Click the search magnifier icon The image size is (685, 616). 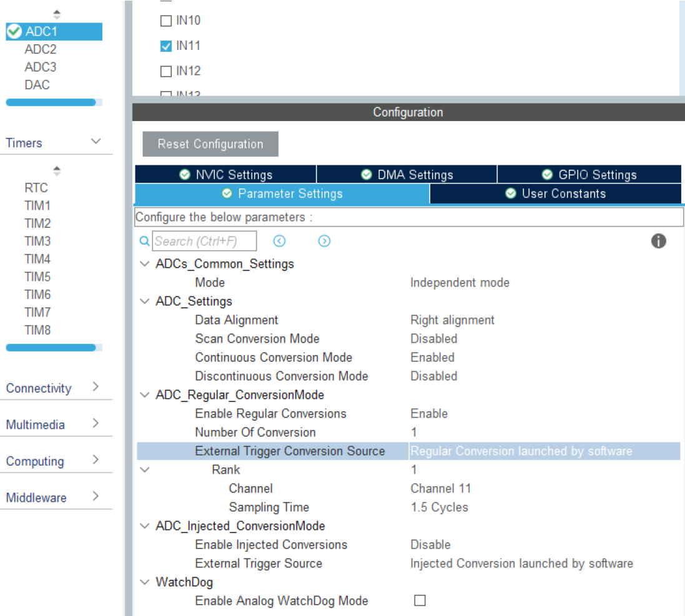[x=144, y=241]
